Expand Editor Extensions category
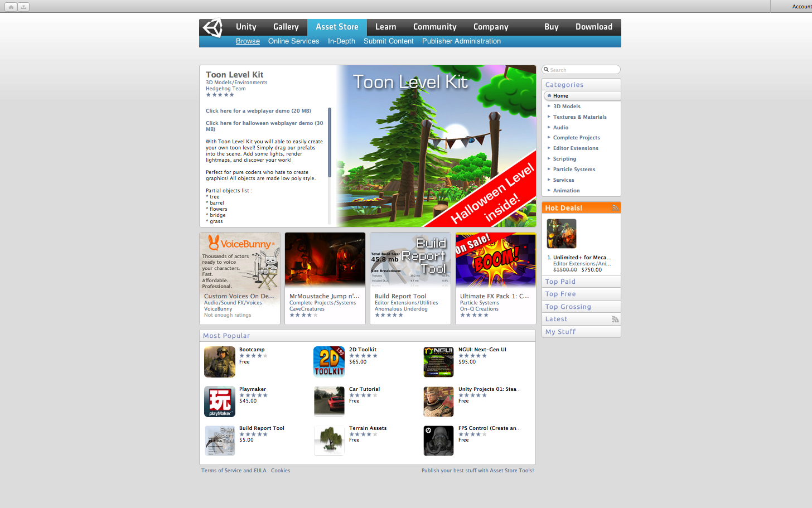The height and width of the screenshot is (508, 812). click(576, 148)
